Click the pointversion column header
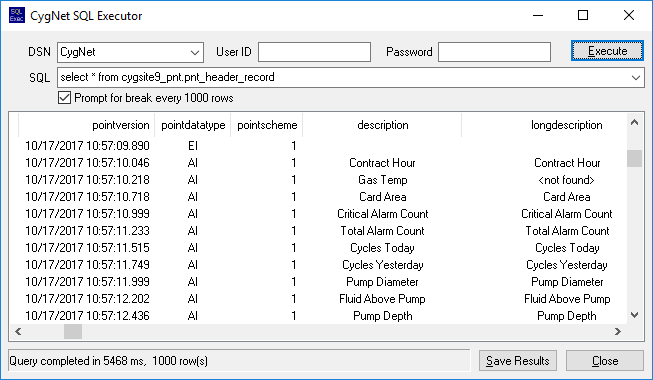This screenshot has height=380, width=653. (87, 125)
